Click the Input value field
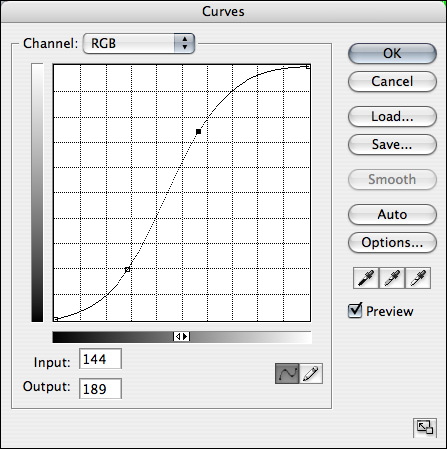 [x=100, y=359]
